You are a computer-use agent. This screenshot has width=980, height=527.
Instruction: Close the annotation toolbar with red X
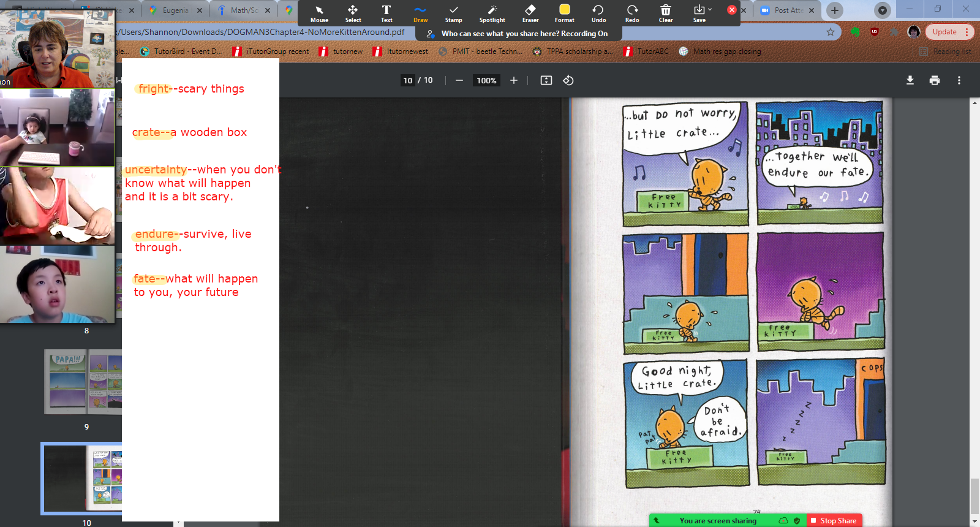click(731, 10)
